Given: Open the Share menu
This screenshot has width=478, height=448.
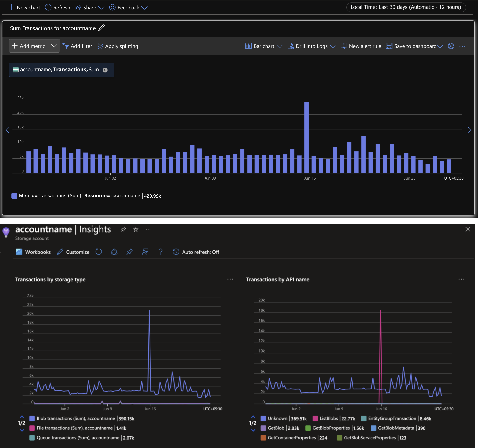Looking at the screenshot, I should (89, 7).
